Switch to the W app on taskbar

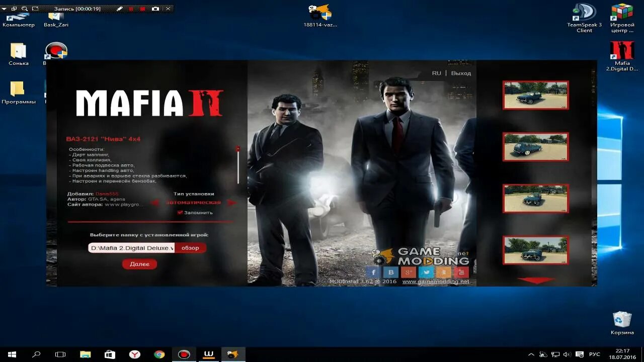208,354
